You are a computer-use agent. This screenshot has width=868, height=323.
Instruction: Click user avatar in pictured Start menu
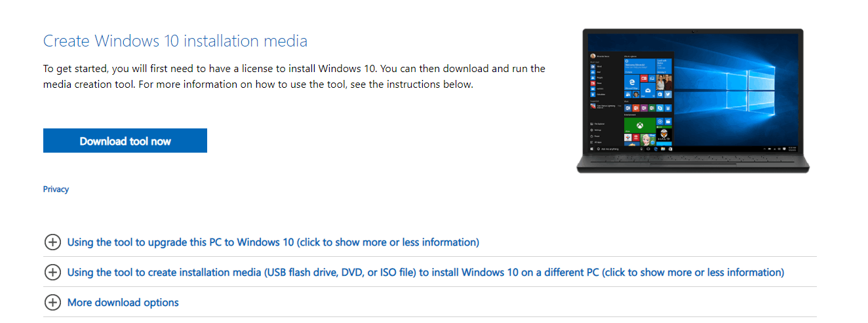click(593, 56)
